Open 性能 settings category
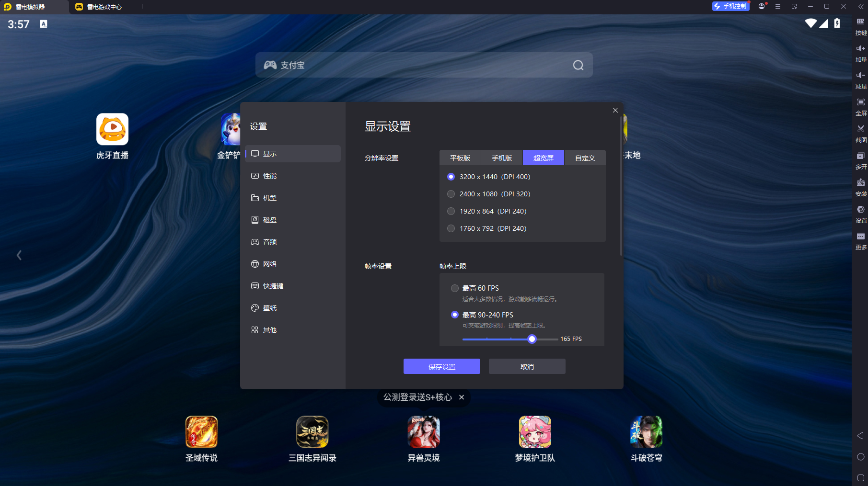 [293, 176]
